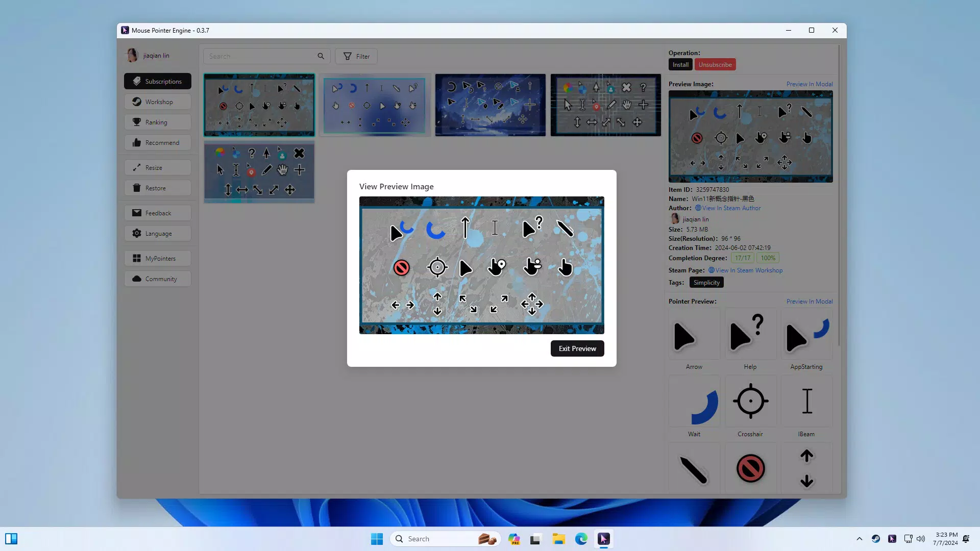Open Preview In Modal link beside Pointer Preview
This screenshot has width=980, height=551.
pos(810,302)
